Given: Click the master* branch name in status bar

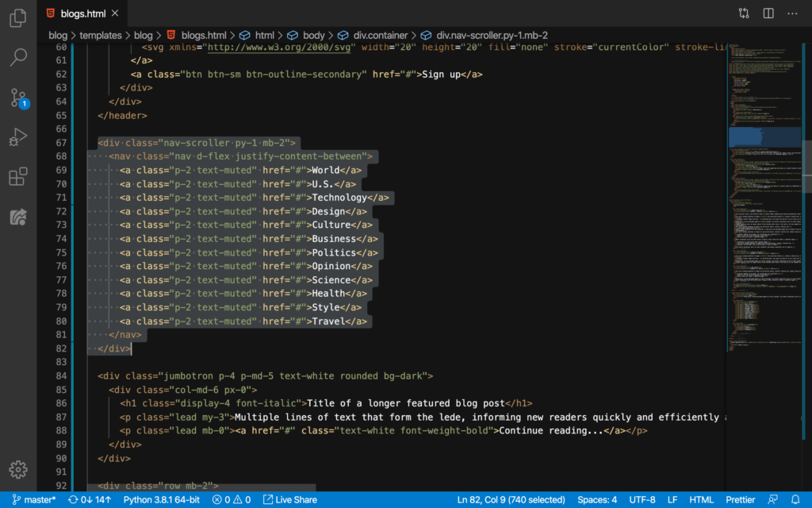Looking at the screenshot, I should pyautogui.click(x=40, y=500).
